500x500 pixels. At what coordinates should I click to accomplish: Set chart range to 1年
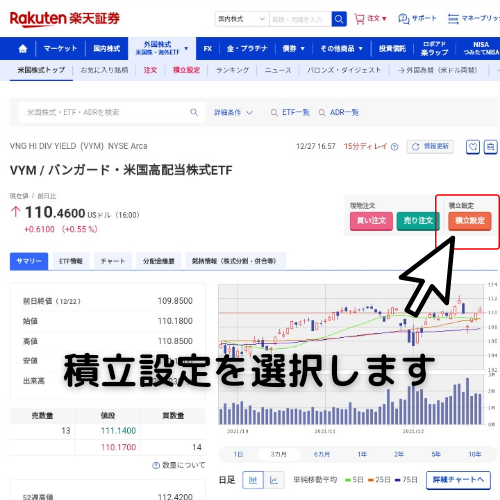362,454
